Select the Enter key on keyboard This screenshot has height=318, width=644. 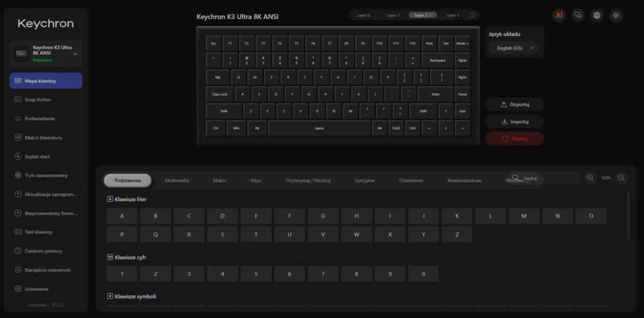click(435, 94)
